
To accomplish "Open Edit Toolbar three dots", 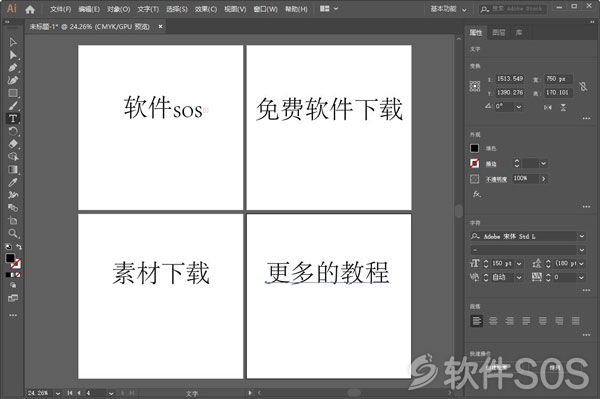I will 13,315.
